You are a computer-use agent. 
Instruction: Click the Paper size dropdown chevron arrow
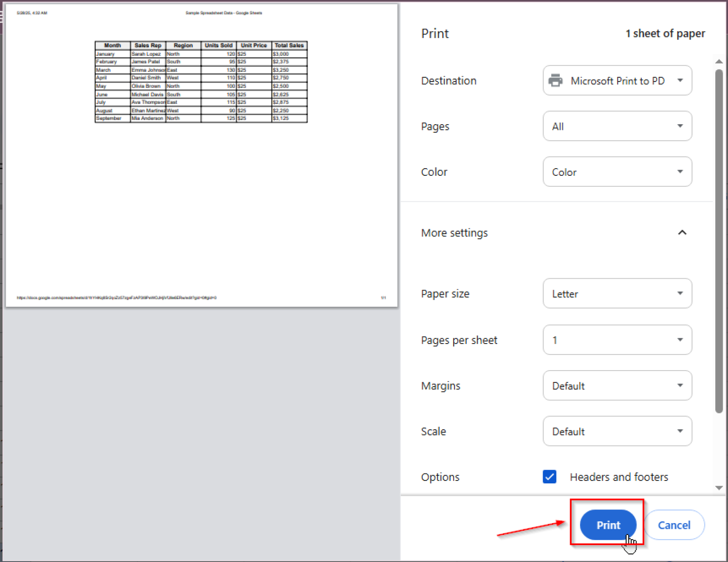(x=681, y=293)
